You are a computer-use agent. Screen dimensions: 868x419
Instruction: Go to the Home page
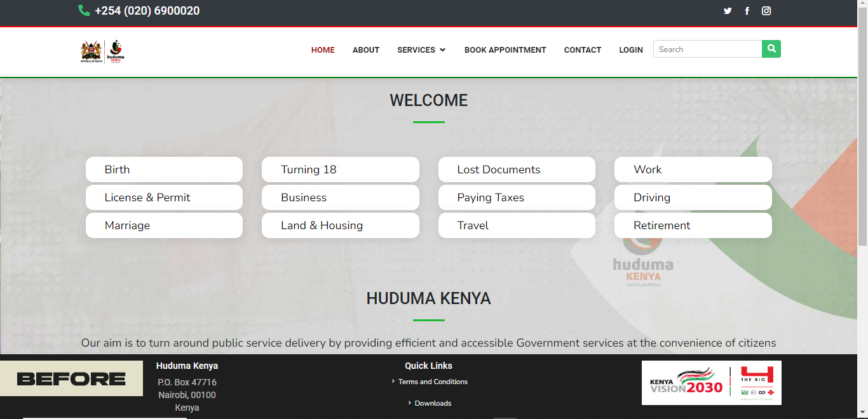pos(323,50)
